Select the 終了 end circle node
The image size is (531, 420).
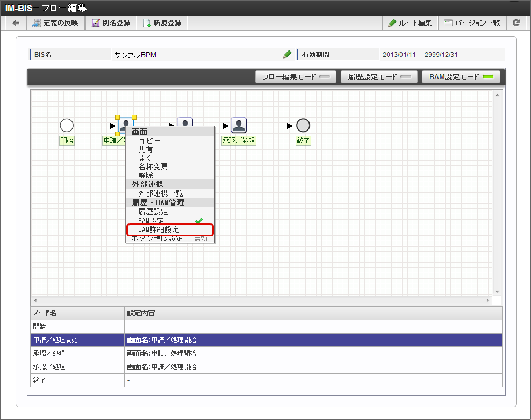tap(303, 125)
